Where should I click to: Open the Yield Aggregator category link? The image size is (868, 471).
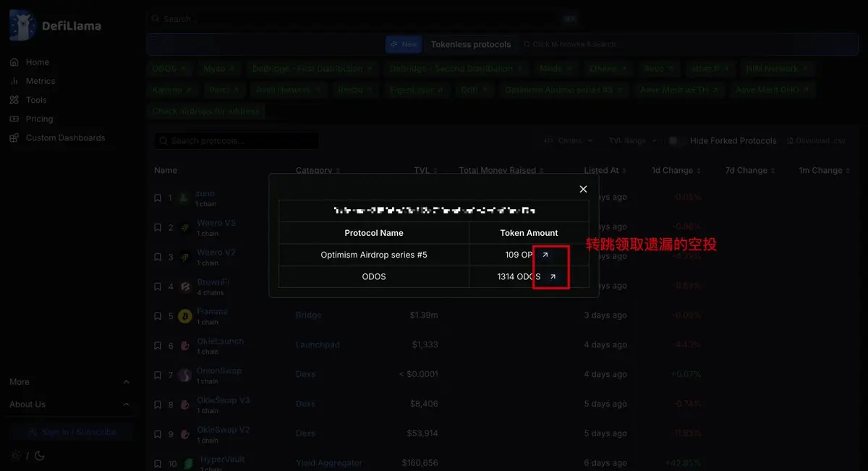tap(328, 463)
